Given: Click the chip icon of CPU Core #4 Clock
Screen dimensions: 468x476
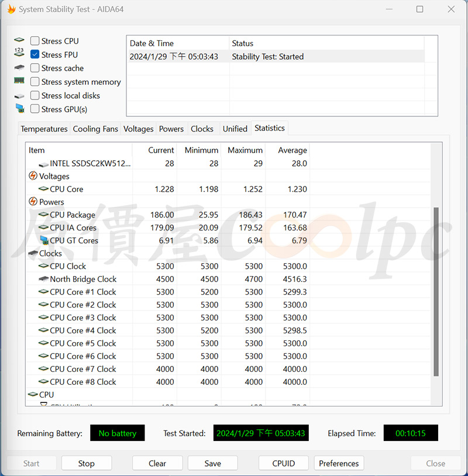Looking at the screenshot, I should [x=44, y=330].
